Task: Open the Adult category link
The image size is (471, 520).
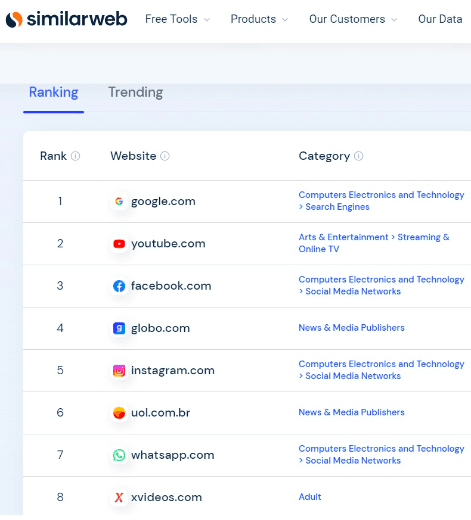Action: [310, 497]
